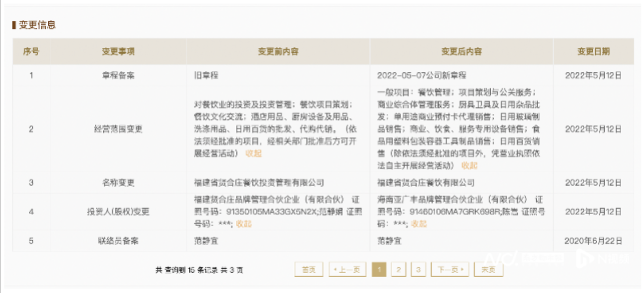Click the 变更日期 column header
Viewport: 644px width, 293px height.
click(x=593, y=51)
